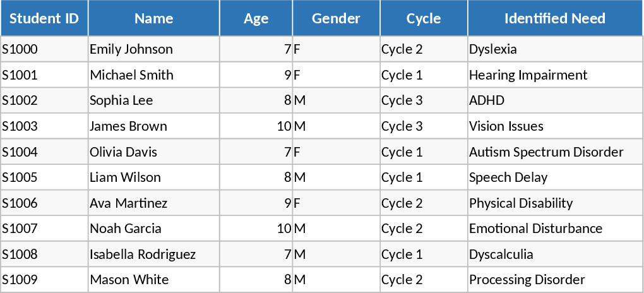Image resolution: width=644 pixels, height=293 pixels.
Task: Click the Age column header
Action: (x=256, y=18)
